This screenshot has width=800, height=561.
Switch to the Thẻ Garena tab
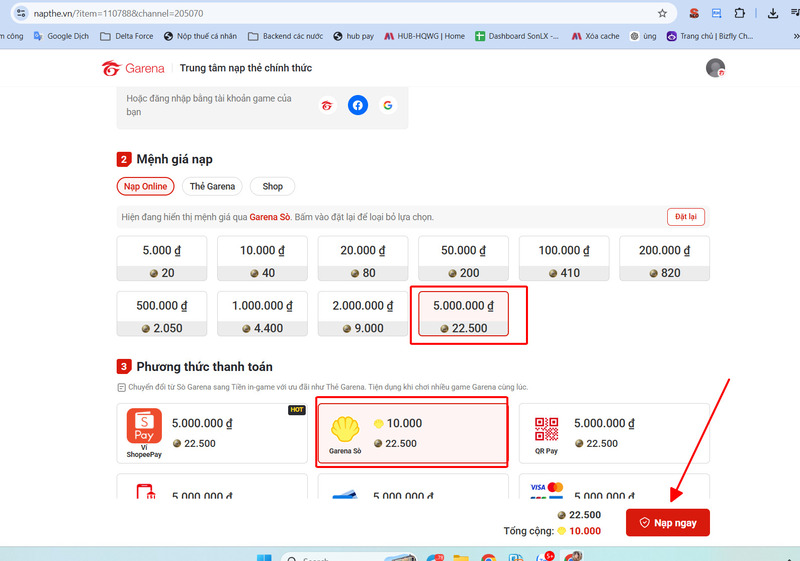point(212,186)
